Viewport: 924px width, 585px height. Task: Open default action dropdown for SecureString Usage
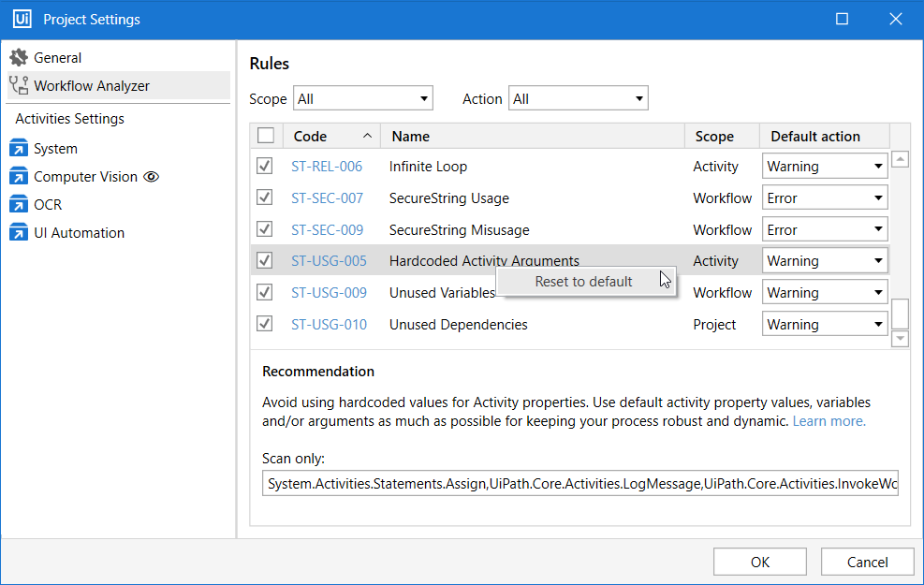tap(824, 198)
